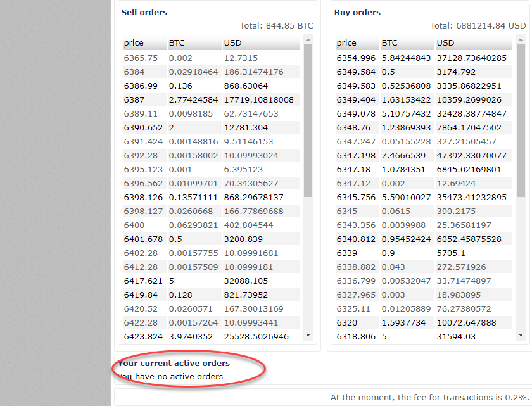Click sell price 6423.824
This screenshot has width=532, height=406.
coord(143,336)
